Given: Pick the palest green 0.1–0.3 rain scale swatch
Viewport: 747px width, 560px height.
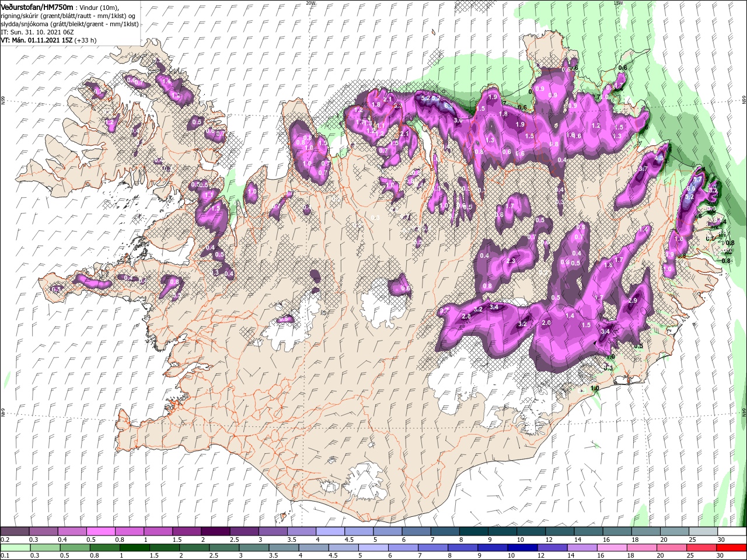Looking at the screenshot, I should point(15,548).
